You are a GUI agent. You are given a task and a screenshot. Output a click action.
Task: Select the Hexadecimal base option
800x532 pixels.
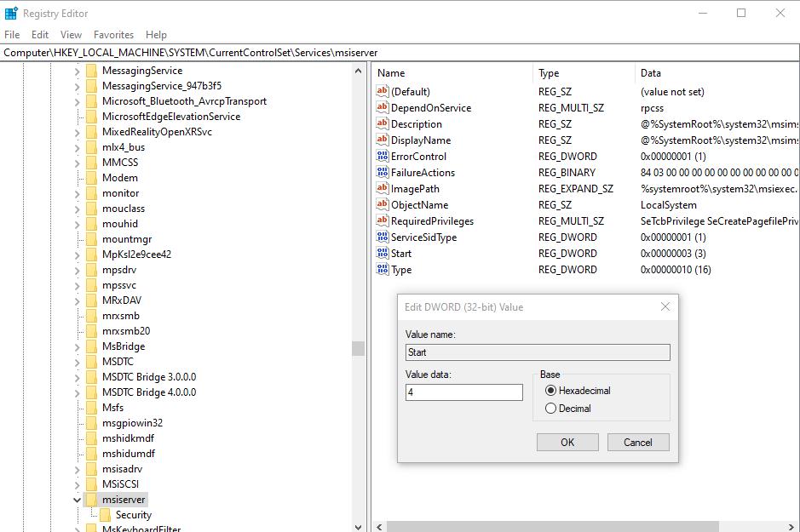pos(550,391)
